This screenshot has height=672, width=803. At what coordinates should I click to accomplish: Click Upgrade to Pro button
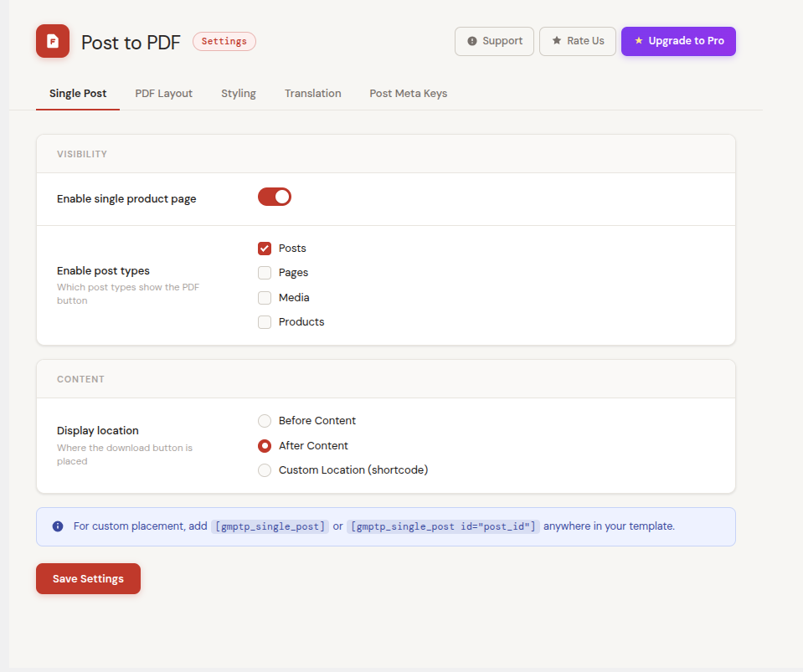click(x=678, y=41)
